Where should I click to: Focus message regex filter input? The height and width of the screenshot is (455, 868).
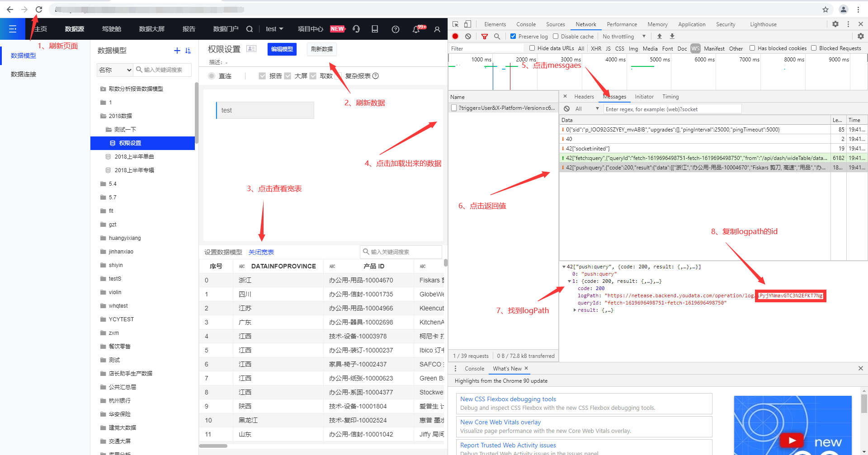(673, 109)
